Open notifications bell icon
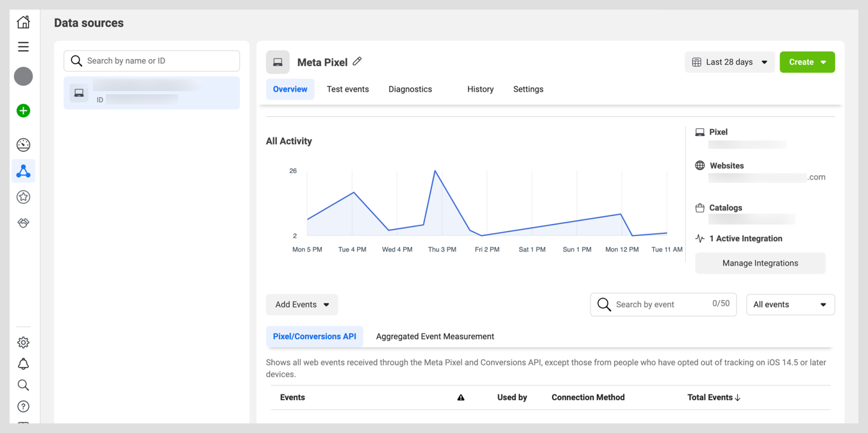This screenshot has height=433, width=868. [23, 364]
